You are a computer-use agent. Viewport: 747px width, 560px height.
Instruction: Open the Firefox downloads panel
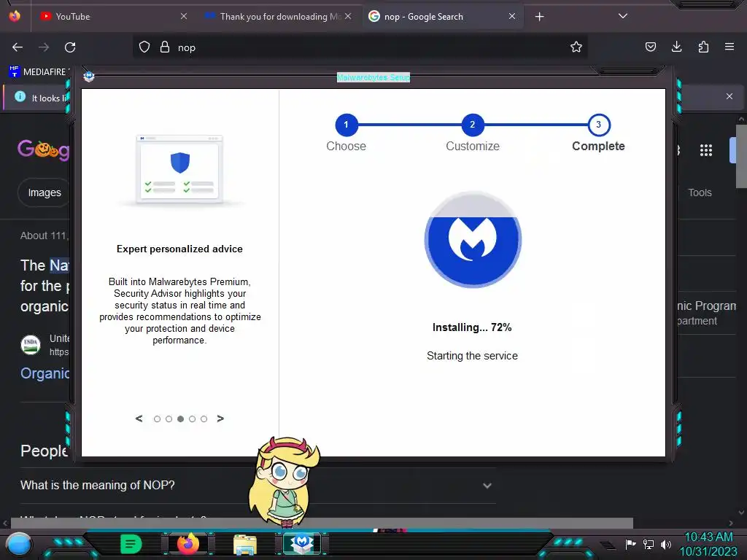point(676,47)
